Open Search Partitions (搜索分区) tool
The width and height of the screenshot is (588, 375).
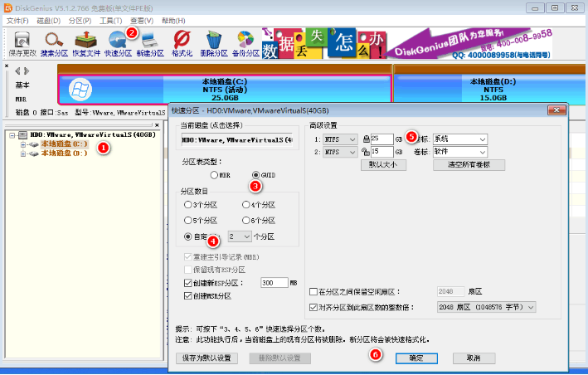click(54, 44)
